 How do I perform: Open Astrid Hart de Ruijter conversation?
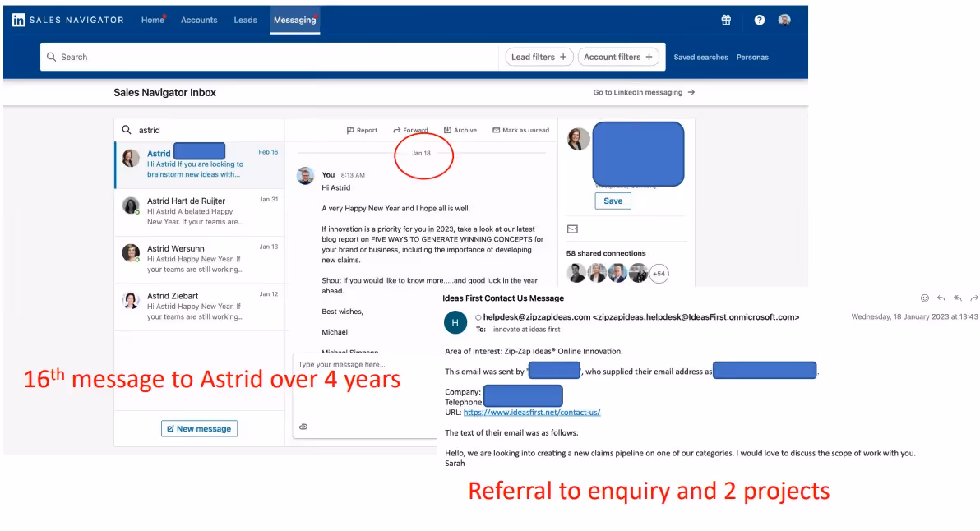[200, 212]
